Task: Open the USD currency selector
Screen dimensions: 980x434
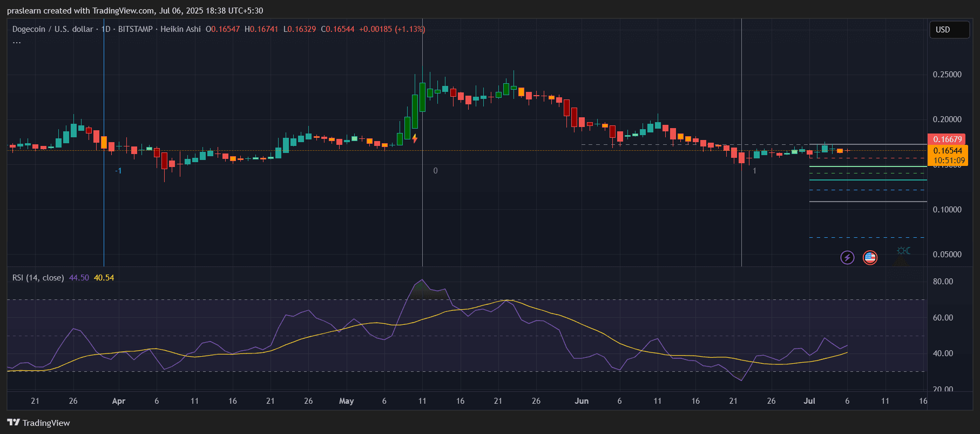Action: pos(949,30)
